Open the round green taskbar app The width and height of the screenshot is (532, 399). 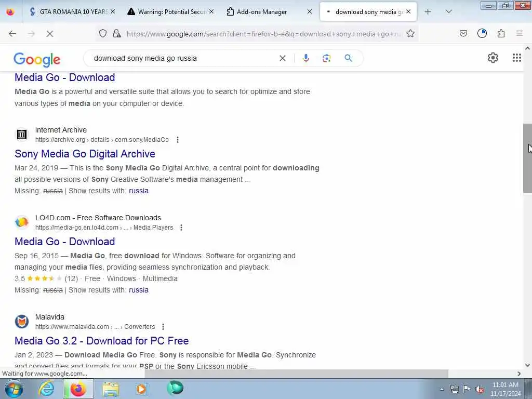tap(175, 388)
